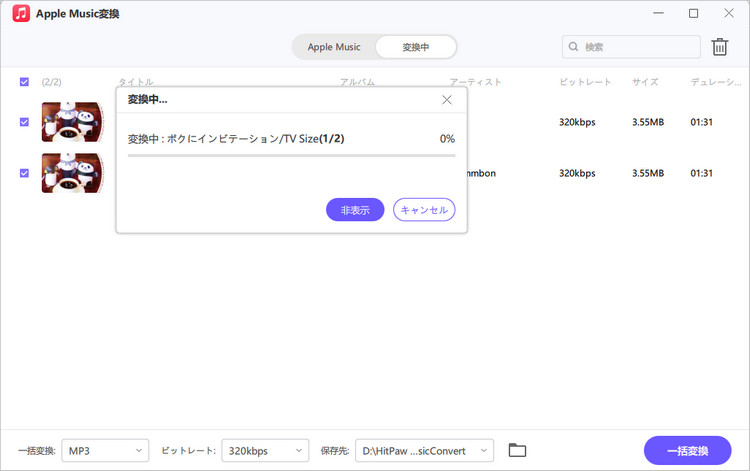Click the conversion progress bar

click(x=291, y=155)
